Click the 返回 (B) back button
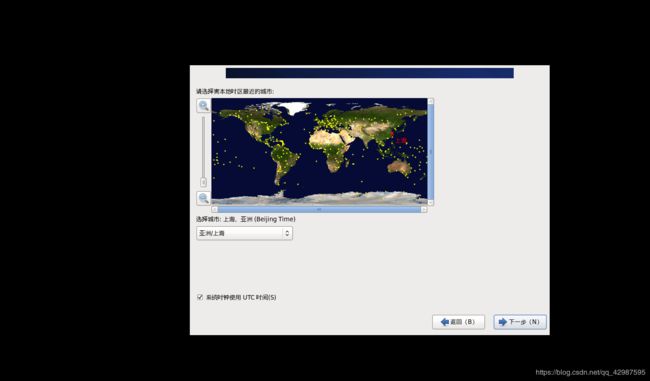 point(458,322)
